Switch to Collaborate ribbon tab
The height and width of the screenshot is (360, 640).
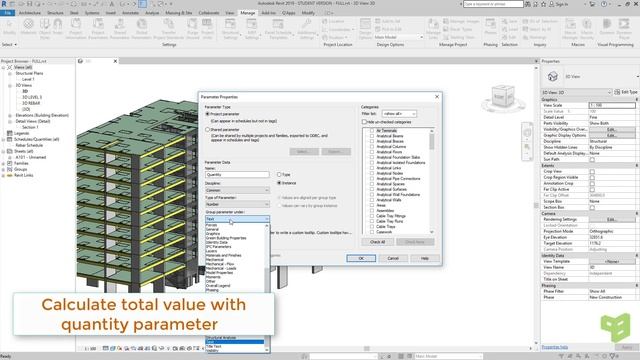tap(209, 13)
